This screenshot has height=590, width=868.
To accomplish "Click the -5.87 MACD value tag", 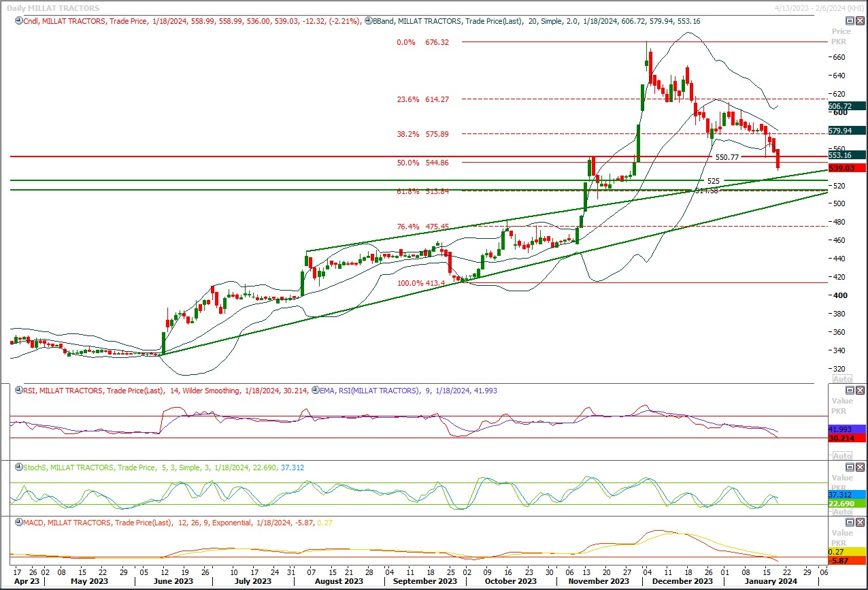I will point(847,561).
